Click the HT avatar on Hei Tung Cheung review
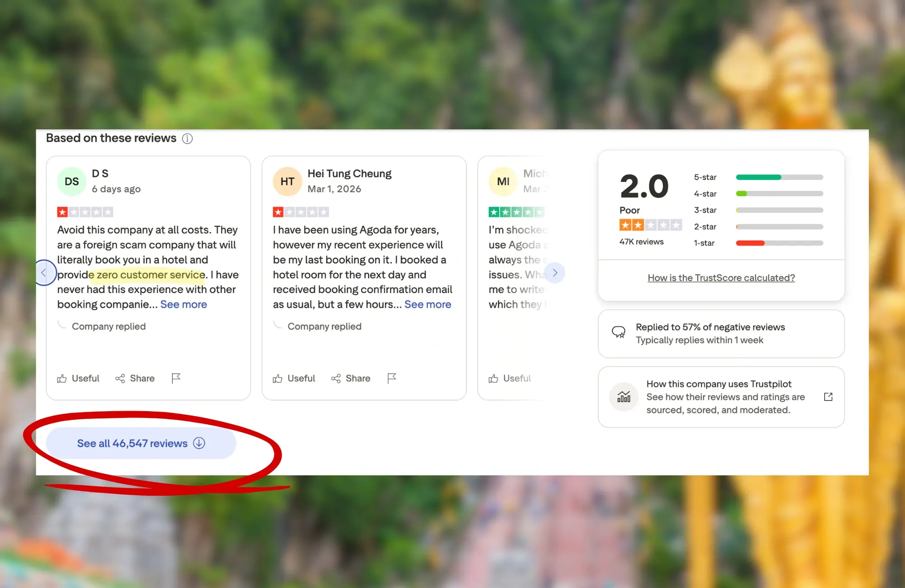Viewport: 905px width, 588px height. click(287, 181)
